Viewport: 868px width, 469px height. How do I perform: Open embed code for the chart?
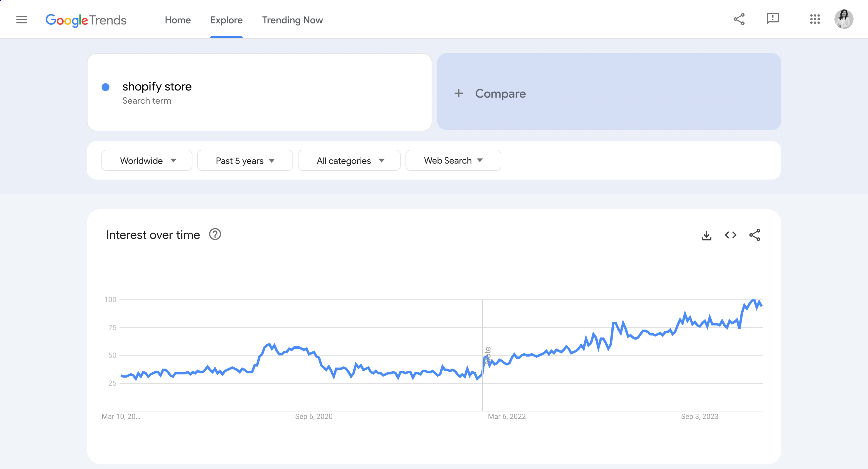point(731,235)
